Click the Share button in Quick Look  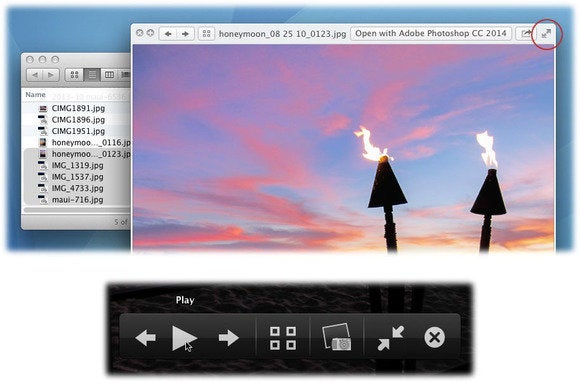pos(526,34)
